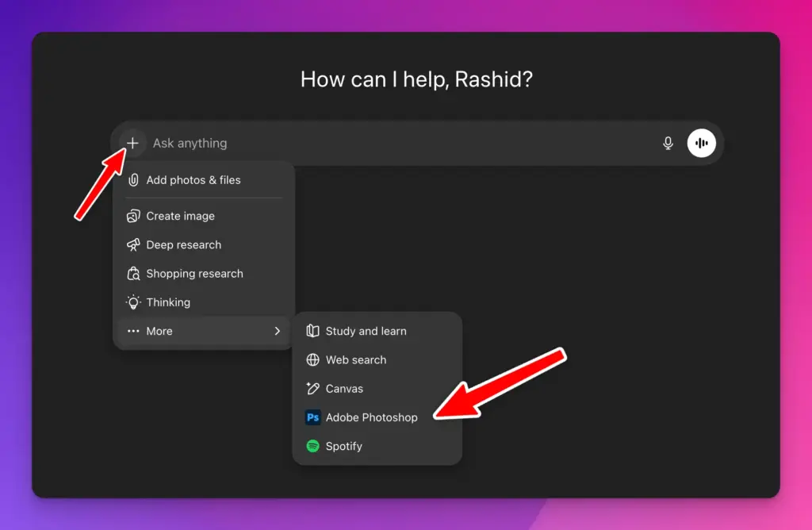Expand the More submenu
Image resolution: width=812 pixels, height=530 pixels.
click(x=159, y=331)
